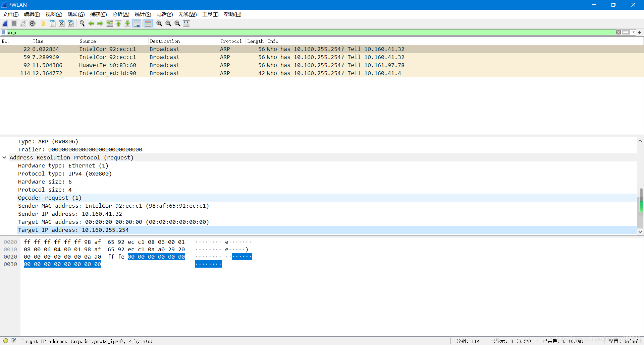The width and height of the screenshot is (644, 345).
Task: Close this capture file
Action: coord(61,23)
